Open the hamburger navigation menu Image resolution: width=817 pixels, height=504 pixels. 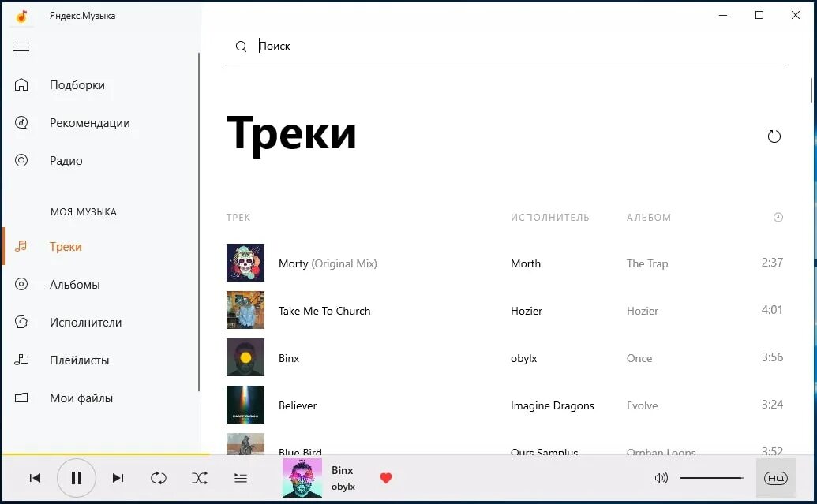(21, 47)
